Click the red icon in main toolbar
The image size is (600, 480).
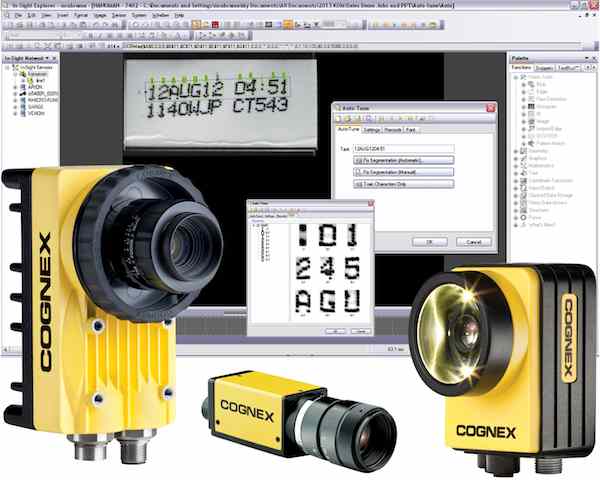pos(215,25)
